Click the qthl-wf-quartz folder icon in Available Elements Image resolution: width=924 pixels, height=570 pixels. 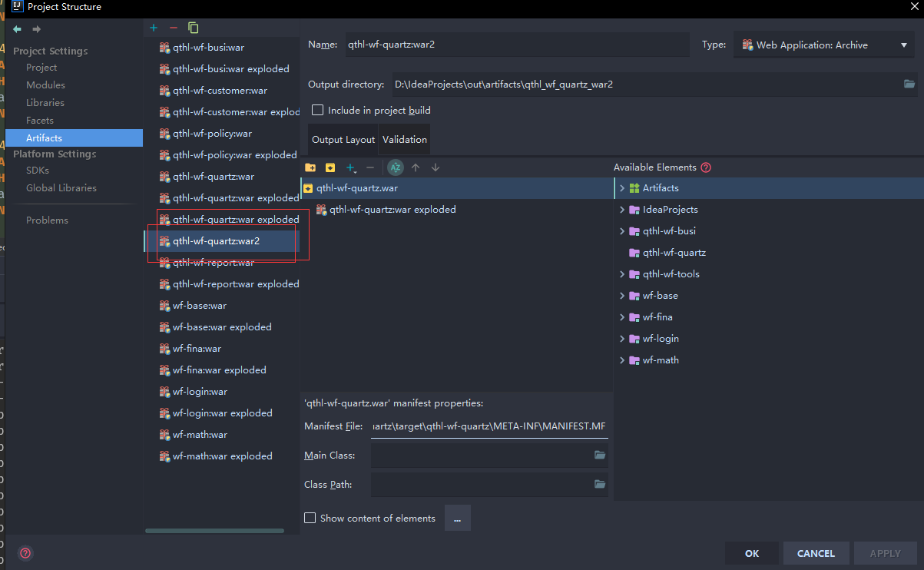pyautogui.click(x=634, y=253)
